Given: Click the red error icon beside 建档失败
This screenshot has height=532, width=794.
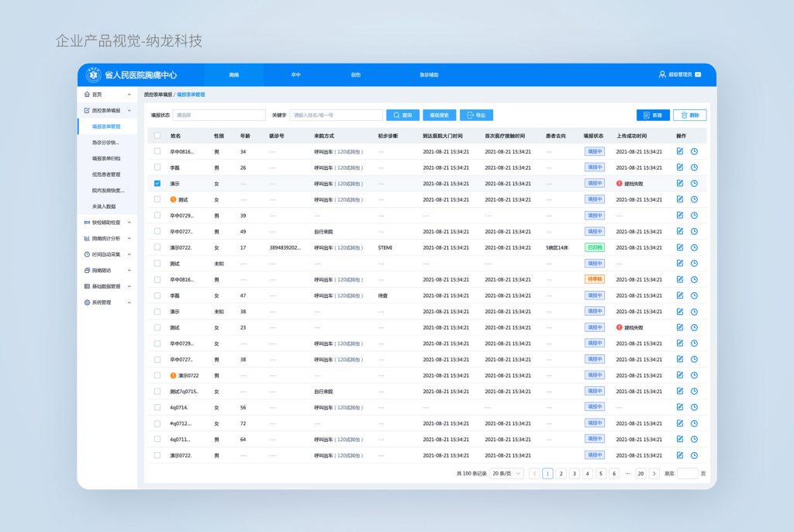Looking at the screenshot, I should click(x=620, y=184).
